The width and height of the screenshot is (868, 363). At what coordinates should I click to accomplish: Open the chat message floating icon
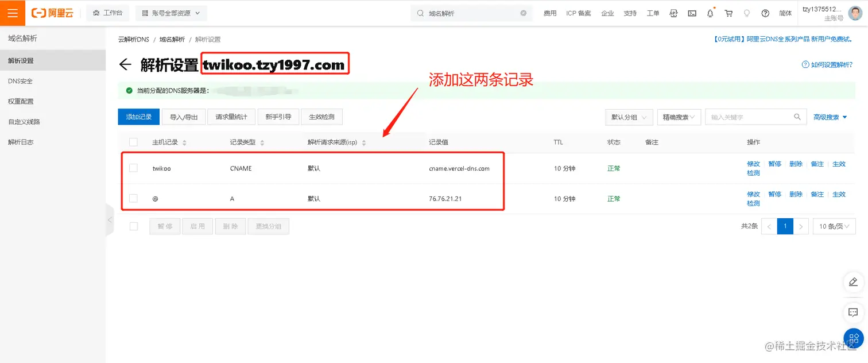tap(853, 312)
